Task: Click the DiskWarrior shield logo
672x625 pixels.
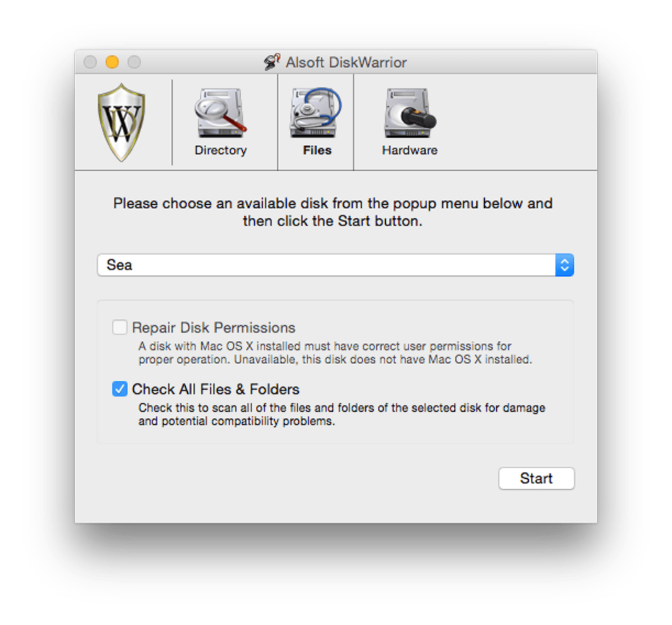Action: (x=121, y=122)
